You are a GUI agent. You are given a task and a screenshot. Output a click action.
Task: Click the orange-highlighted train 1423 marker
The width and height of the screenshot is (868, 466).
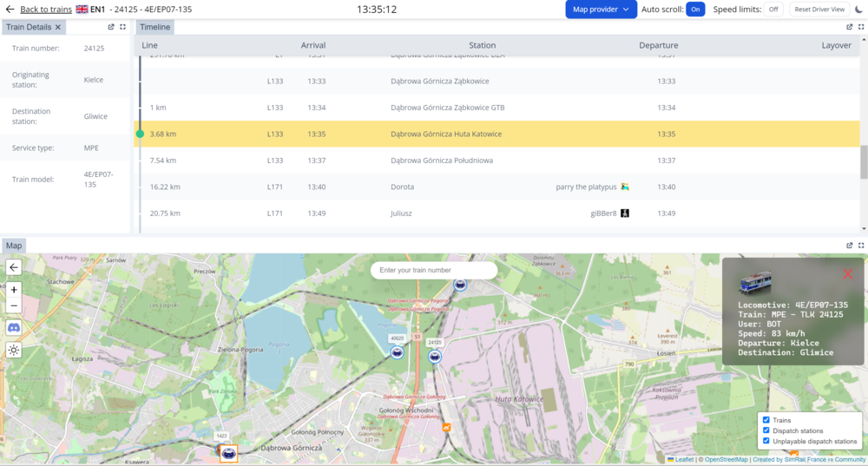coord(228,453)
